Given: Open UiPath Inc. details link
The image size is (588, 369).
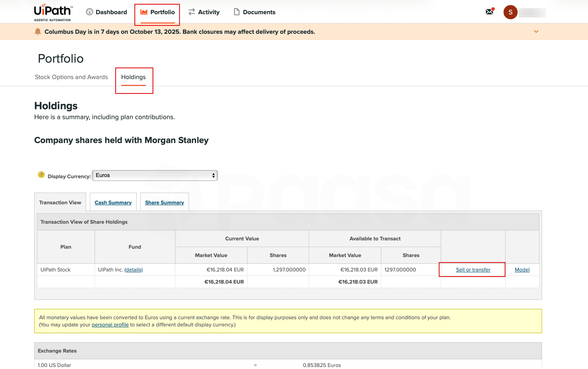Looking at the screenshot, I should pyautogui.click(x=133, y=270).
